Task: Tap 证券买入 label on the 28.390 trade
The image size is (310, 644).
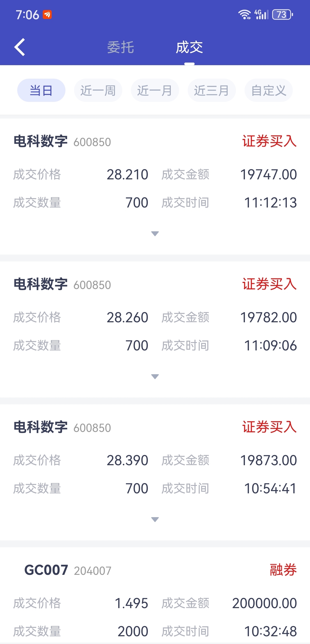Action: [x=269, y=427]
